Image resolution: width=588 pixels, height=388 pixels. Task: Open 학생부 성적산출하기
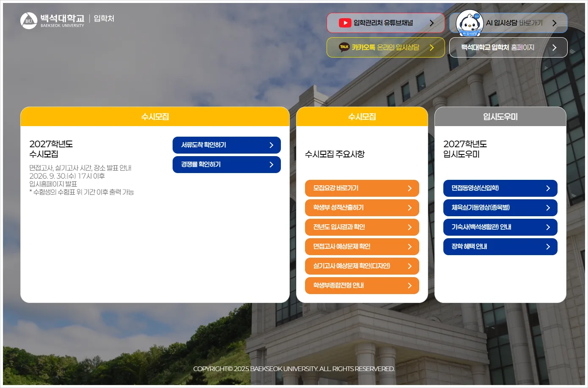(x=362, y=208)
